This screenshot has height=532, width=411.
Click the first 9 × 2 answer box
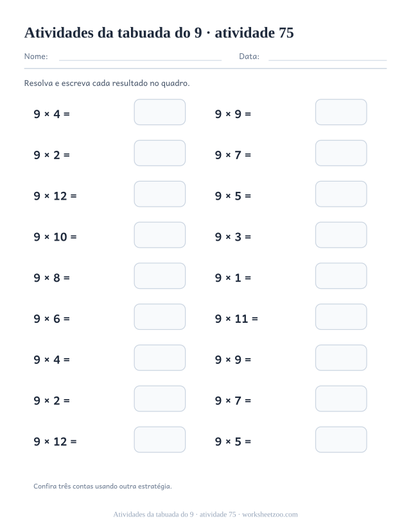[159, 153]
